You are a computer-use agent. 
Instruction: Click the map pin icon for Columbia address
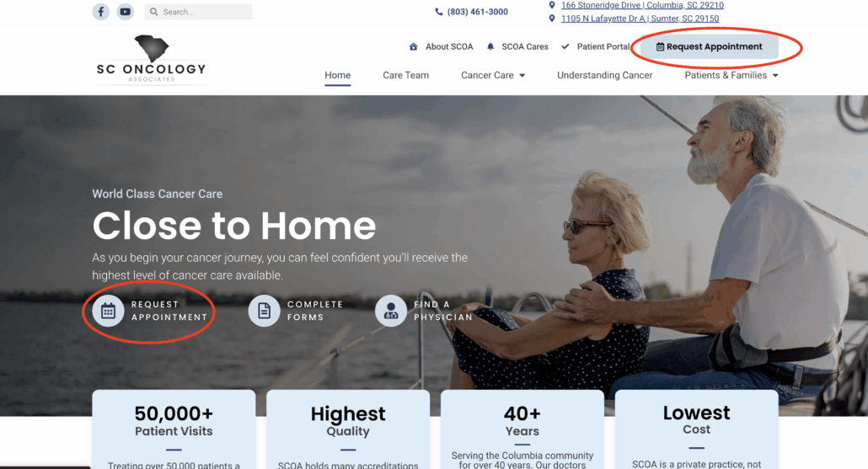click(552, 5)
